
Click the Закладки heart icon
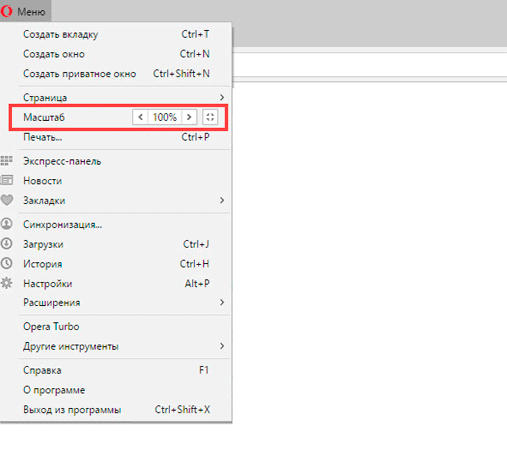(x=7, y=200)
